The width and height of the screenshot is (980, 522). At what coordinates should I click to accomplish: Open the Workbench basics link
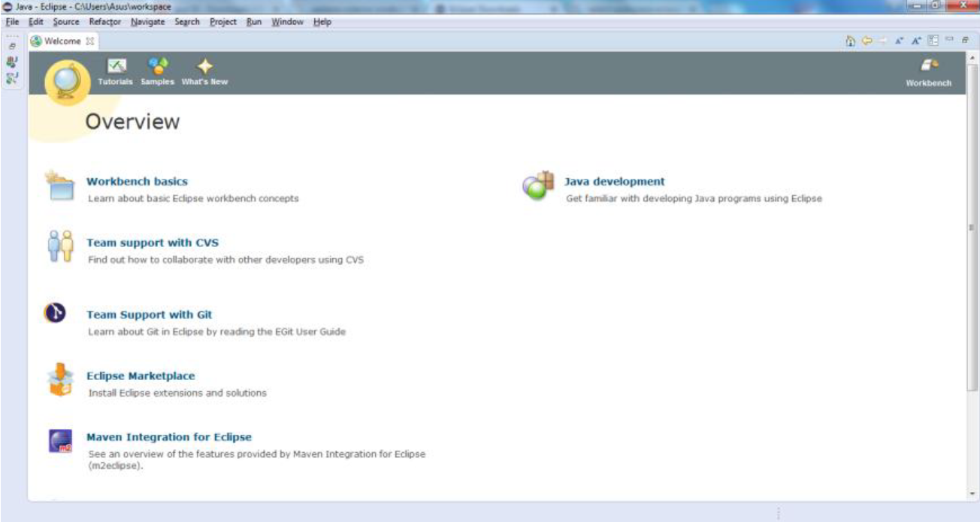137,181
